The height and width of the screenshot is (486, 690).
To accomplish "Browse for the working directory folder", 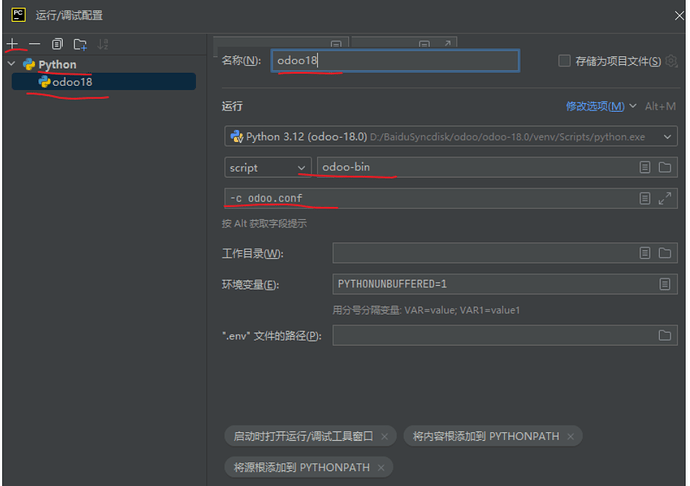I will point(665,253).
